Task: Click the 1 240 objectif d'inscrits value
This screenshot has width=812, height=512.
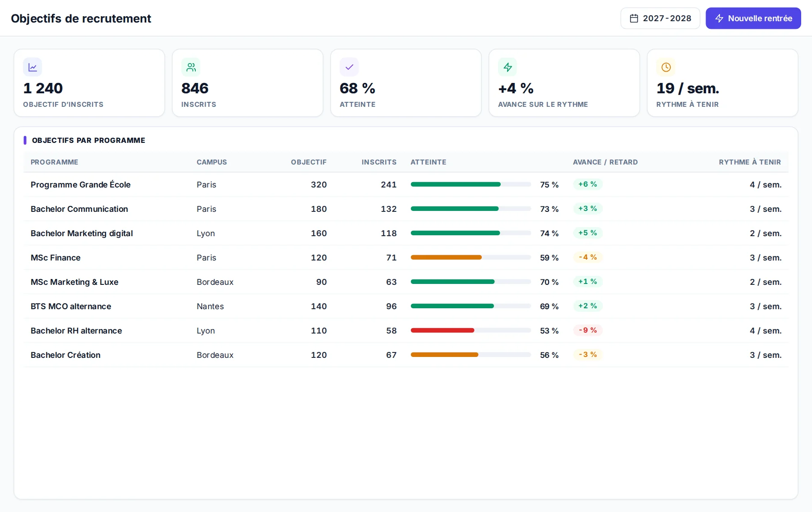Action: point(43,88)
